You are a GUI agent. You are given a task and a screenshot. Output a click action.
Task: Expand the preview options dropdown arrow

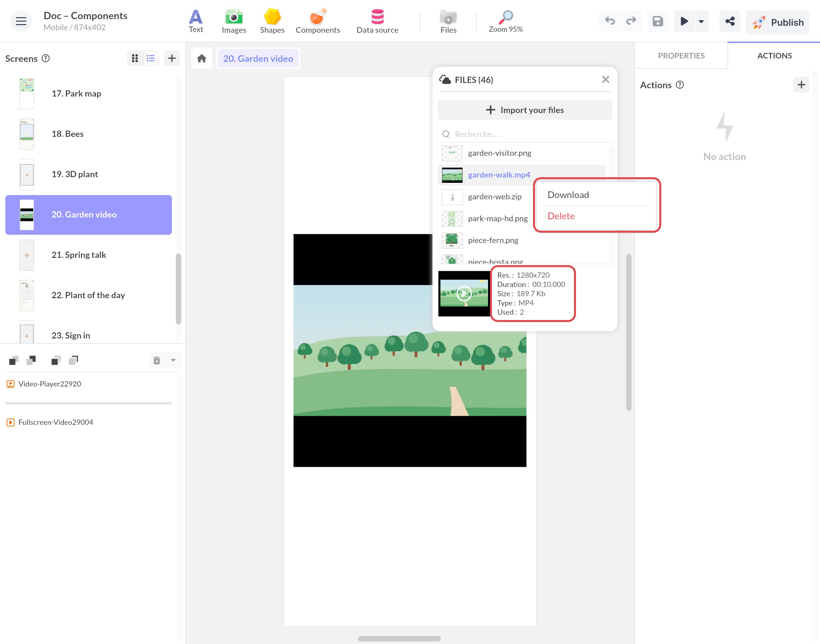click(701, 21)
